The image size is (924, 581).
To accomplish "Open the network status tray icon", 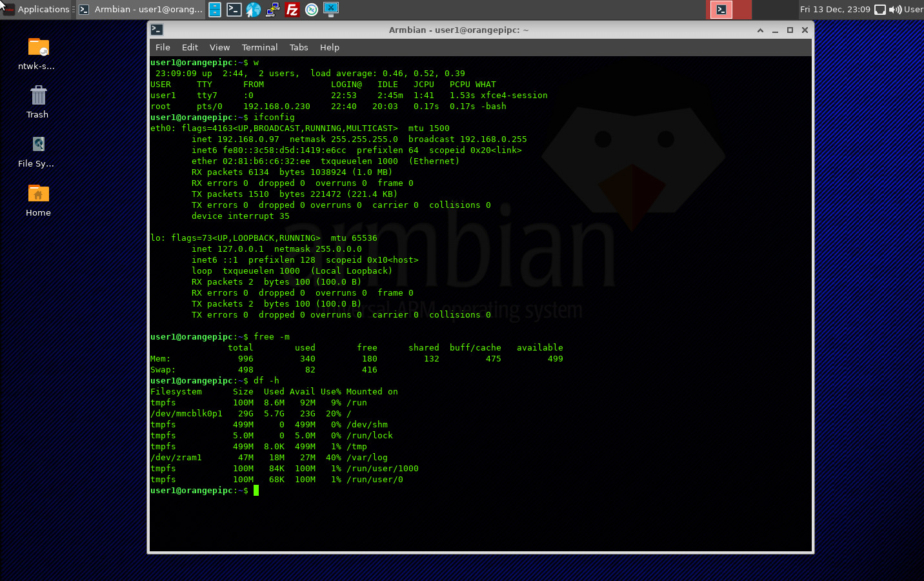I will click(x=881, y=9).
